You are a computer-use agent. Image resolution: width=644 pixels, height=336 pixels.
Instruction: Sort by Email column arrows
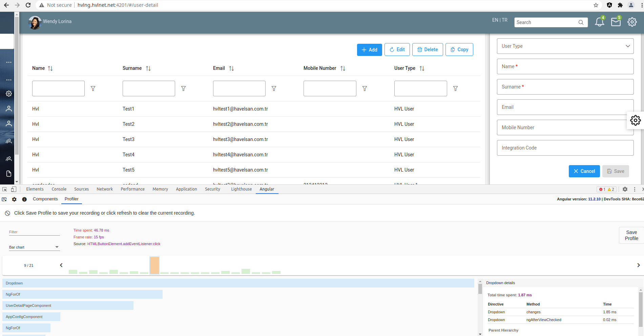pos(231,68)
